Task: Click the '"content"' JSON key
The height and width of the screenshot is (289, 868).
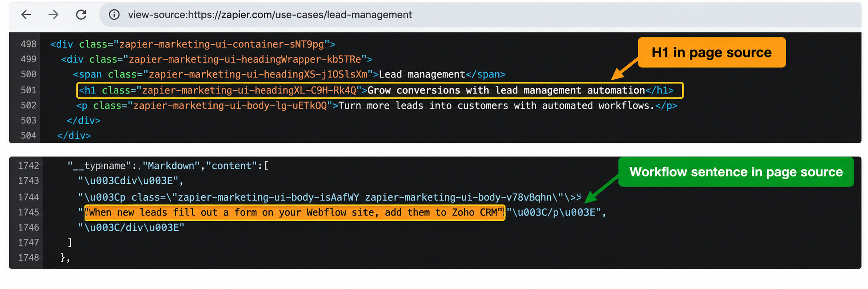Action: click(232, 166)
